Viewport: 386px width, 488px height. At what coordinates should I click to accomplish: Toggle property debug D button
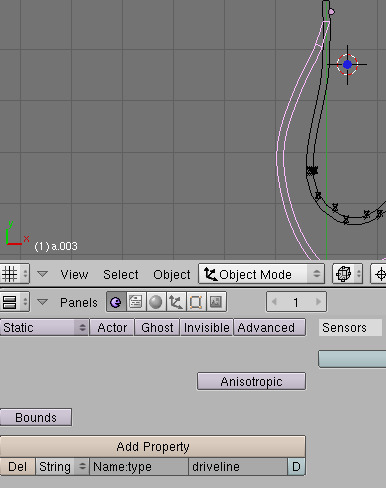click(x=296, y=467)
